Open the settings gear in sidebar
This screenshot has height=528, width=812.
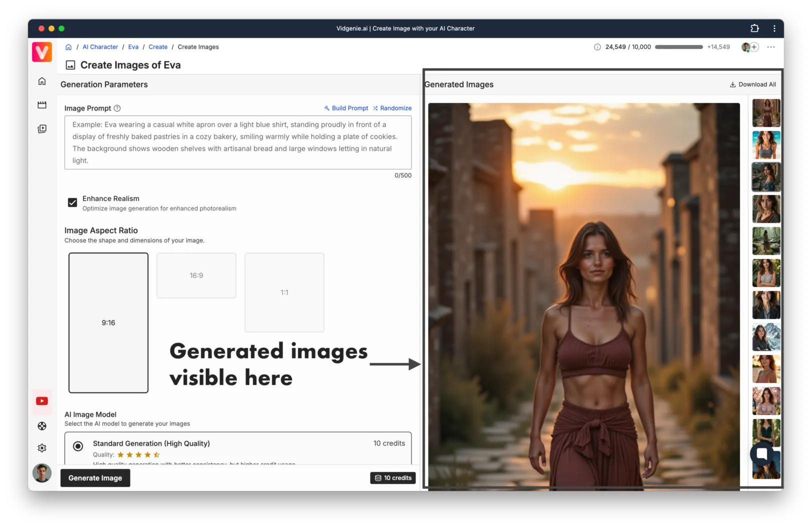[x=42, y=448]
